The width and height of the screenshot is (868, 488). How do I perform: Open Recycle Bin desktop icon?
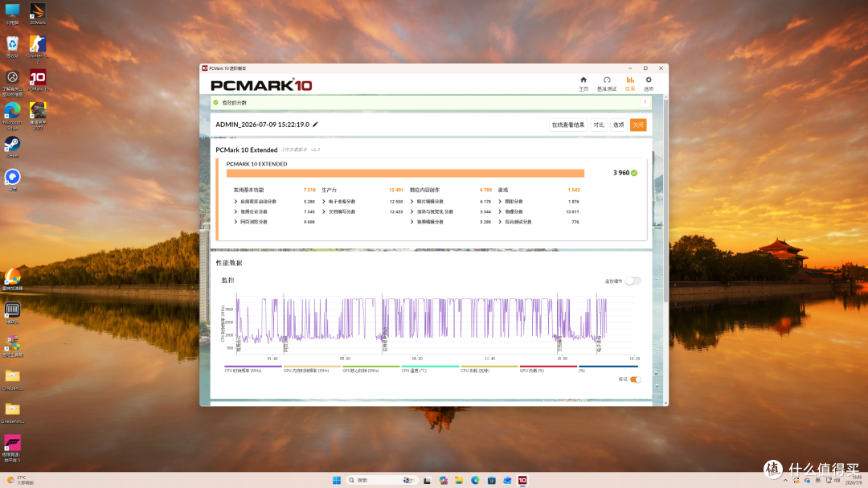pyautogui.click(x=12, y=47)
